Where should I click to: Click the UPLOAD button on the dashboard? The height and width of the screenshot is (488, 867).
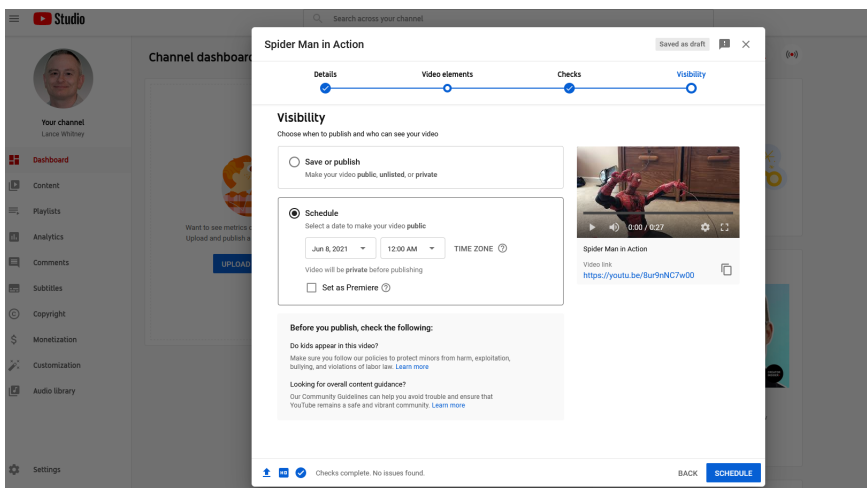tap(233, 264)
